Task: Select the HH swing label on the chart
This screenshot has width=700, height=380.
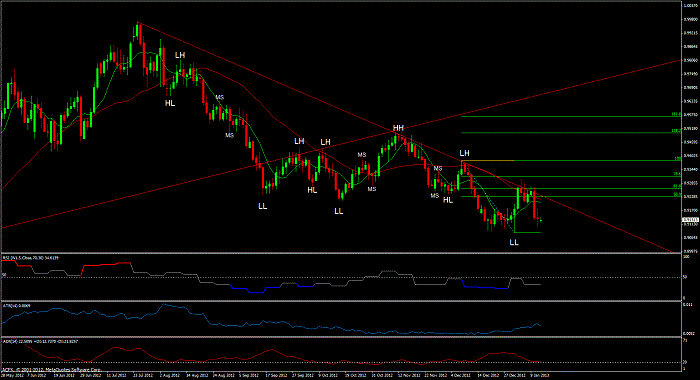Action: (x=398, y=128)
